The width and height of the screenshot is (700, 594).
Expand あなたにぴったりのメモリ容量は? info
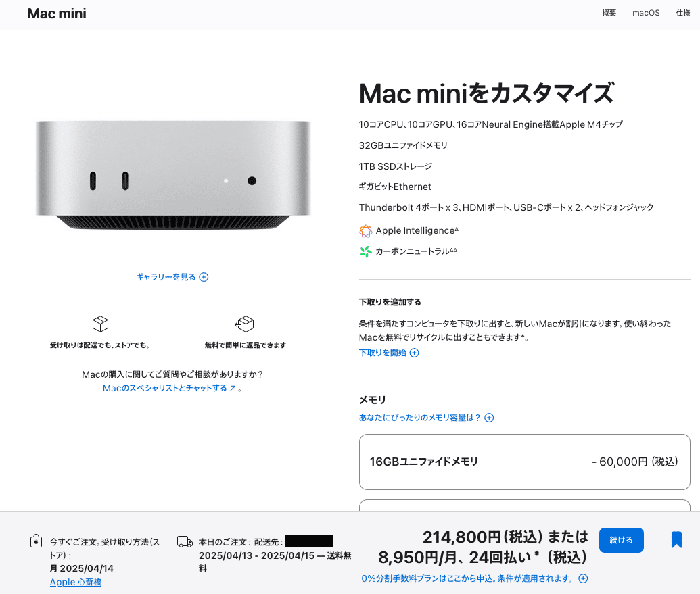coord(426,418)
